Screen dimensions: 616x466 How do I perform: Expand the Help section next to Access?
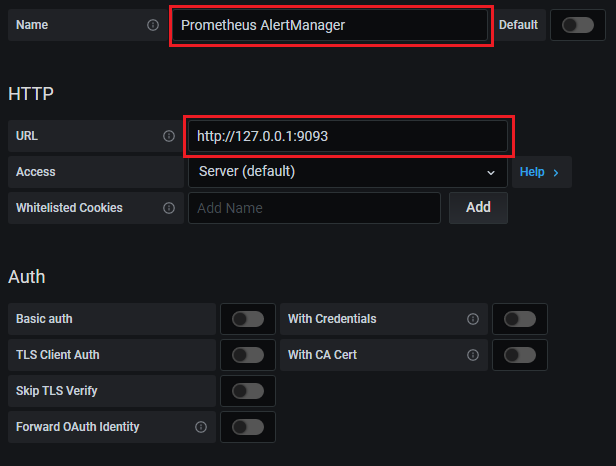click(542, 172)
